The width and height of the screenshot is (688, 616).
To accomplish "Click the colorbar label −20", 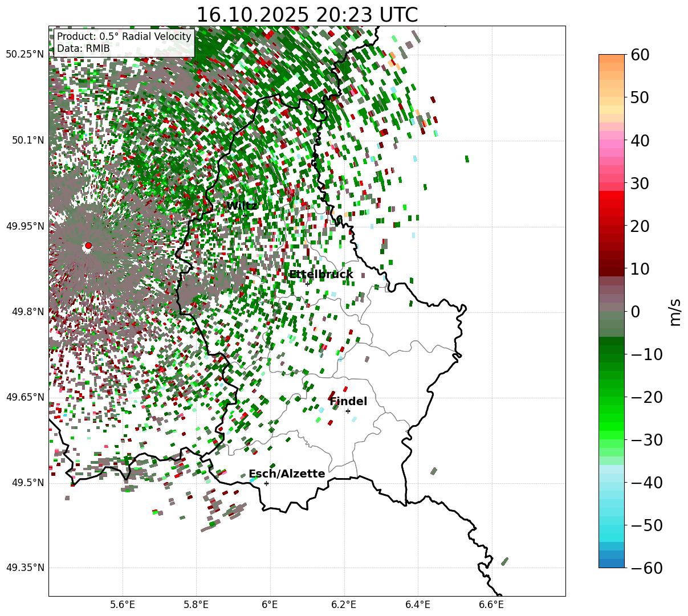I will 646,397.
